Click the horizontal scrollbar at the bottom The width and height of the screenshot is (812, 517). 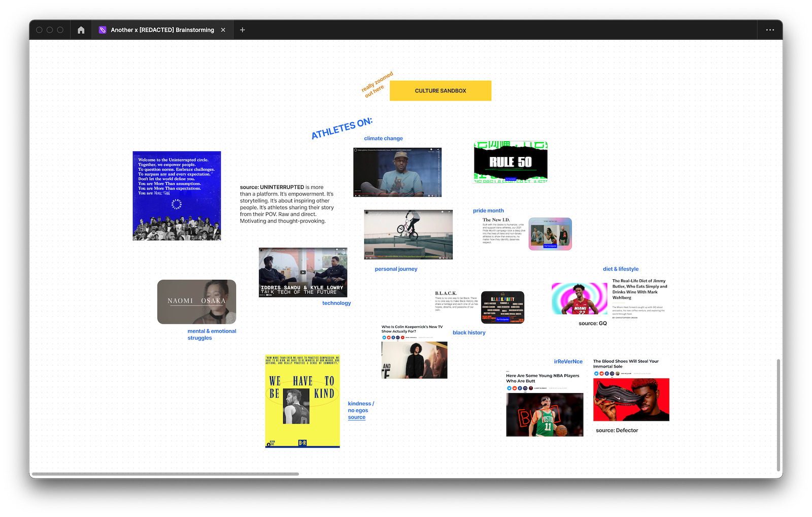coord(165,474)
